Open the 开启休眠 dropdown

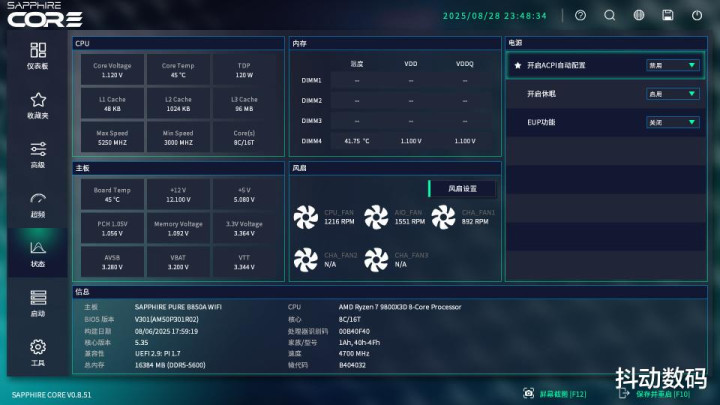[673, 94]
